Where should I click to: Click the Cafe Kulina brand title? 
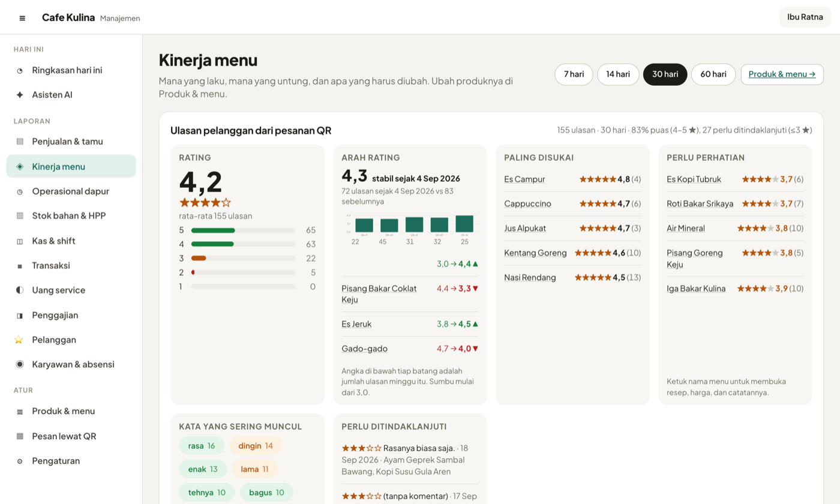pos(68,17)
